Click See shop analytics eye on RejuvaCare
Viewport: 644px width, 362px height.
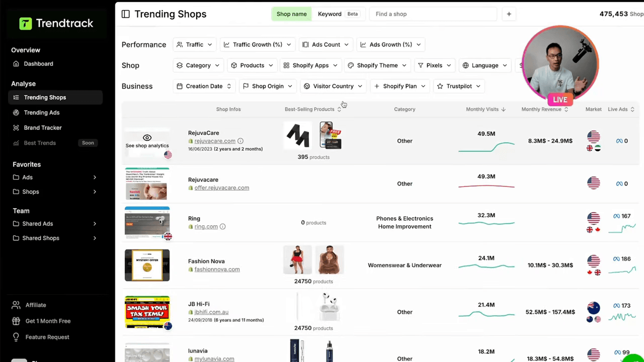point(147,137)
